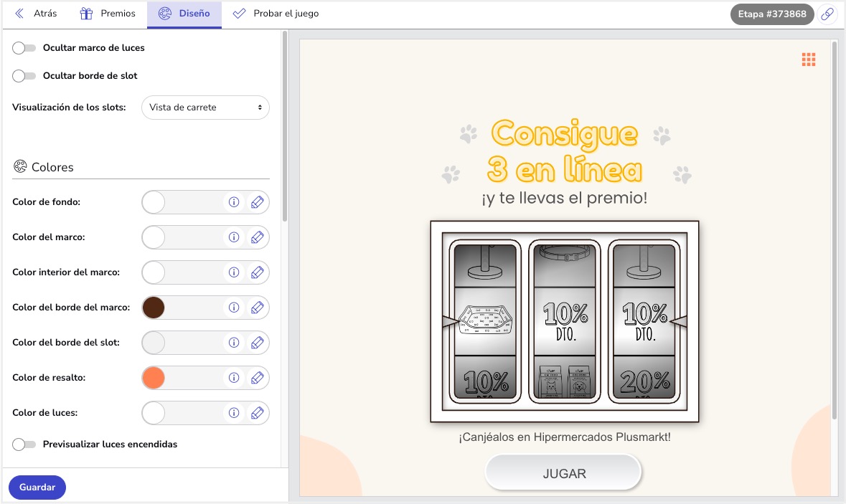Toggle Ocultar marco de luces switch
The height and width of the screenshot is (504, 846).
coord(24,48)
